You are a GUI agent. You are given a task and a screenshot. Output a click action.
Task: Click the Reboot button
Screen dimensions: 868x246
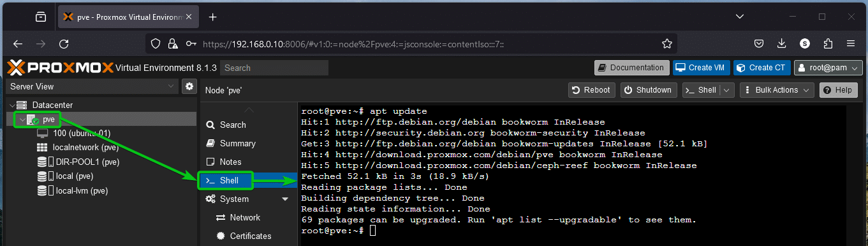[592, 90]
